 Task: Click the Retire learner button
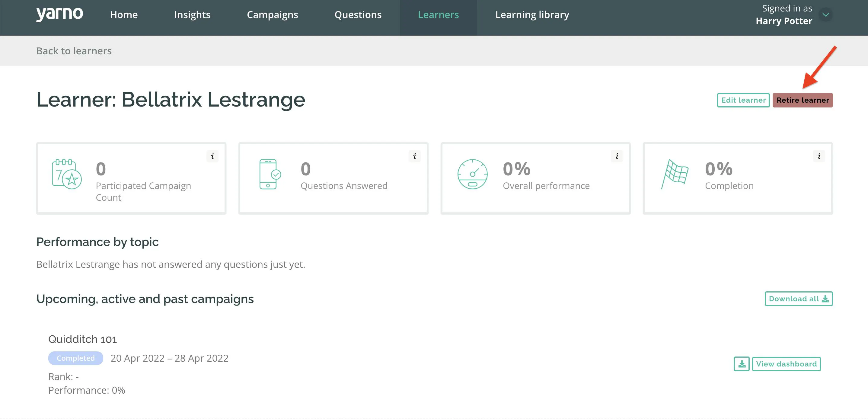click(803, 100)
